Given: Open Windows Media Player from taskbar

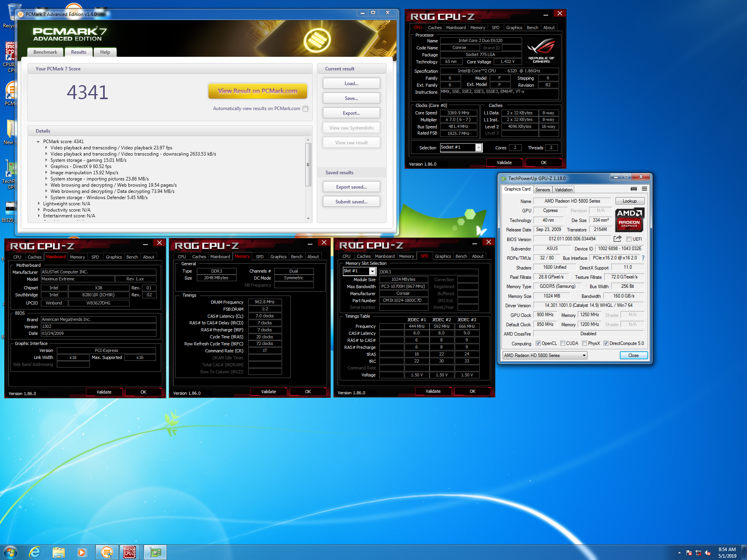Looking at the screenshot, I should pos(82,552).
